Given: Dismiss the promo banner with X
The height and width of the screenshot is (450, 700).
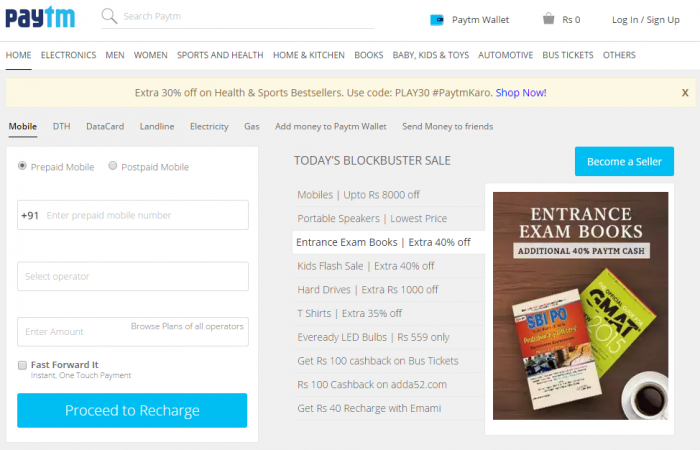Looking at the screenshot, I should coord(685,92).
